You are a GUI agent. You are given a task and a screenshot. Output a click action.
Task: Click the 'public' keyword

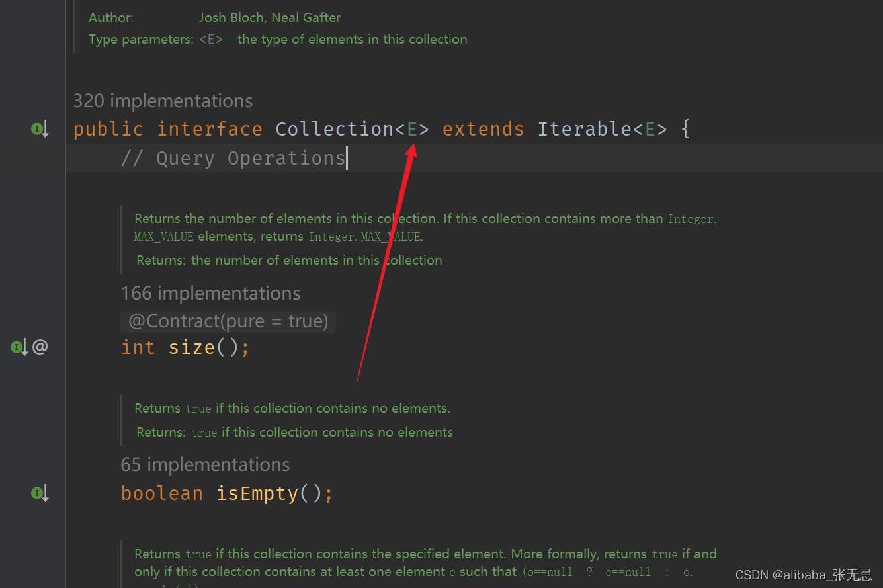tap(108, 129)
